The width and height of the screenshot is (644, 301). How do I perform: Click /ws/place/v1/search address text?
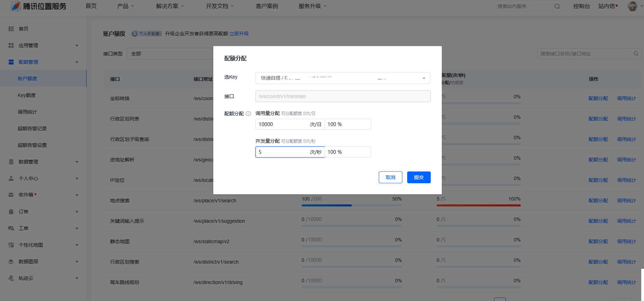[x=215, y=201]
